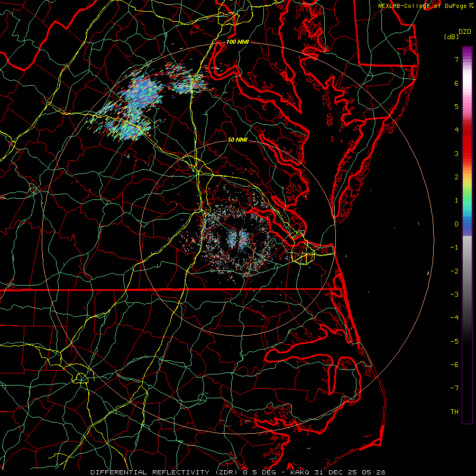Click the 100 NMI range ring label

[237, 42]
